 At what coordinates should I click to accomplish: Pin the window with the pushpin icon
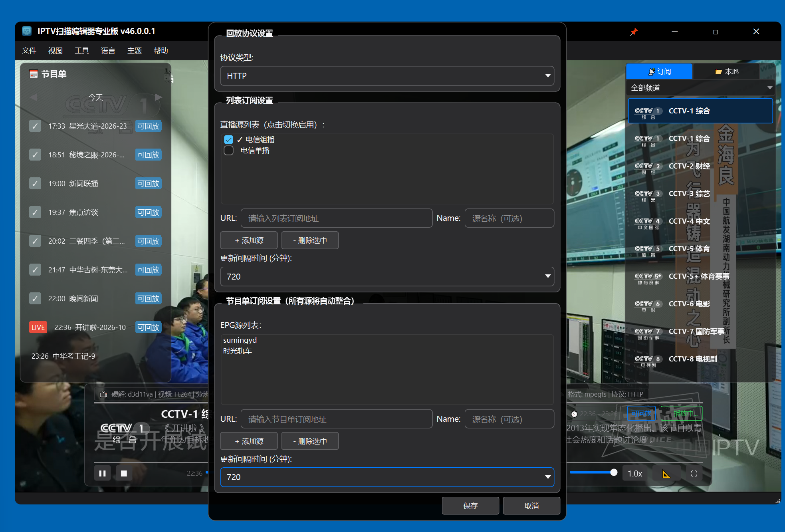click(x=634, y=32)
